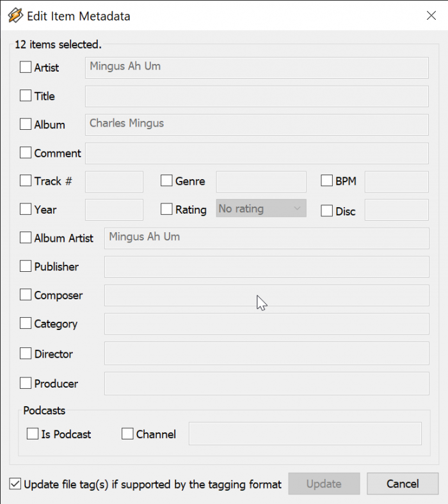Select the Year input box
The image size is (448, 504).
(114, 209)
